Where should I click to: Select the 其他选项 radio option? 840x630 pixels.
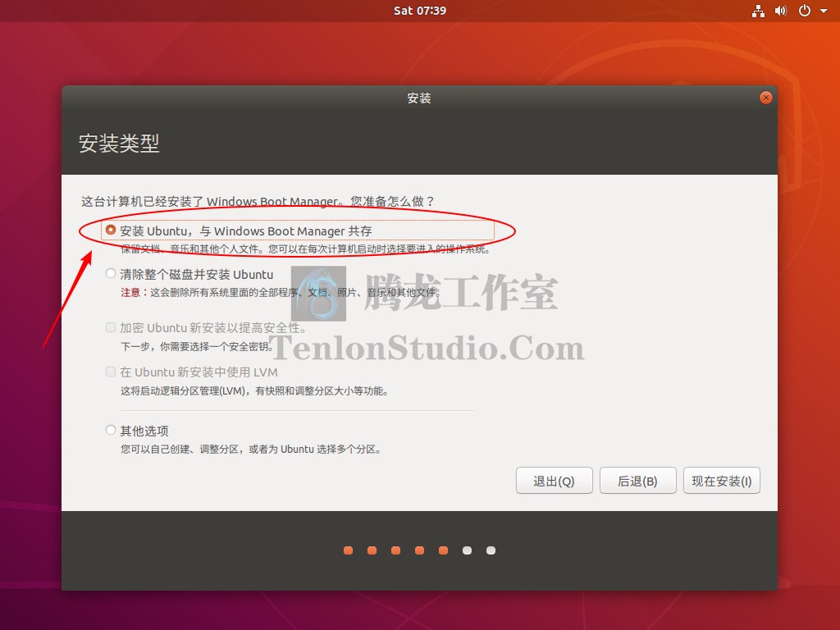111,430
